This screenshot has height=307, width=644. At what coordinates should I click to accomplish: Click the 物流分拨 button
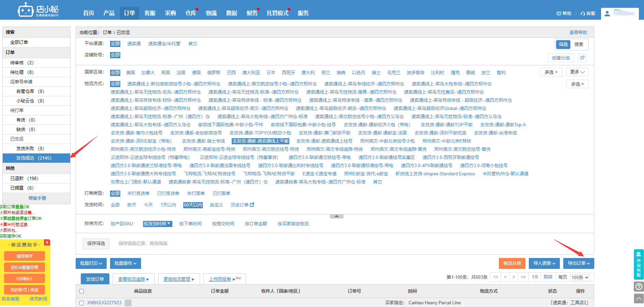(512, 263)
